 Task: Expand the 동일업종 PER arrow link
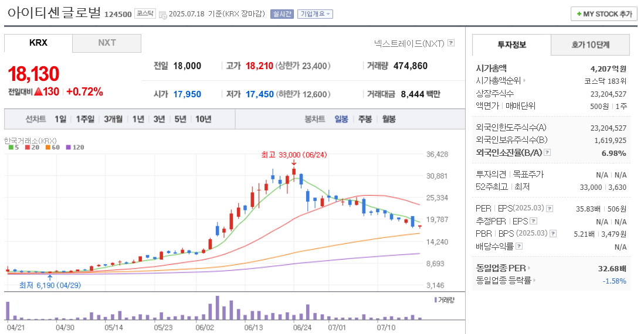pos(529,268)
